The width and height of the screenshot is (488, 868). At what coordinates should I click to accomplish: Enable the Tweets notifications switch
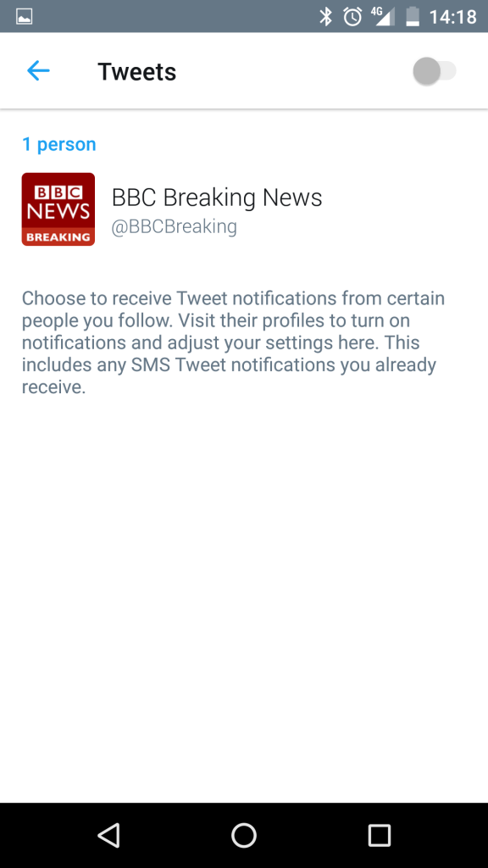click(x=435, y=71)
